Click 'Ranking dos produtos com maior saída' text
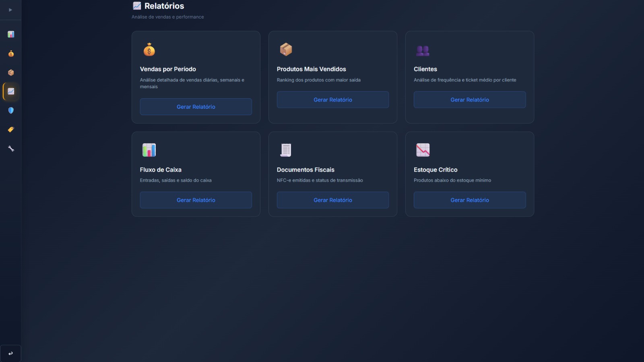 319,80
